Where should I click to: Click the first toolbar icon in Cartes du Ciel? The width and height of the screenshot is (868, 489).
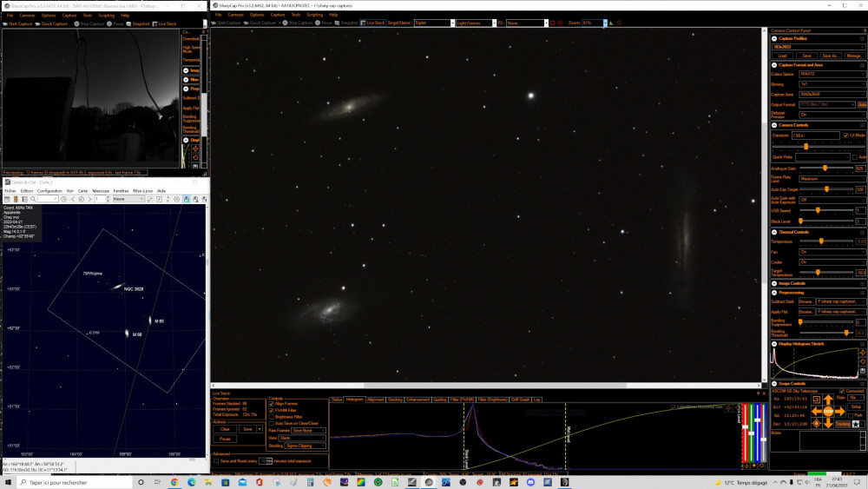pyautogui.click(x=7, y=199)
